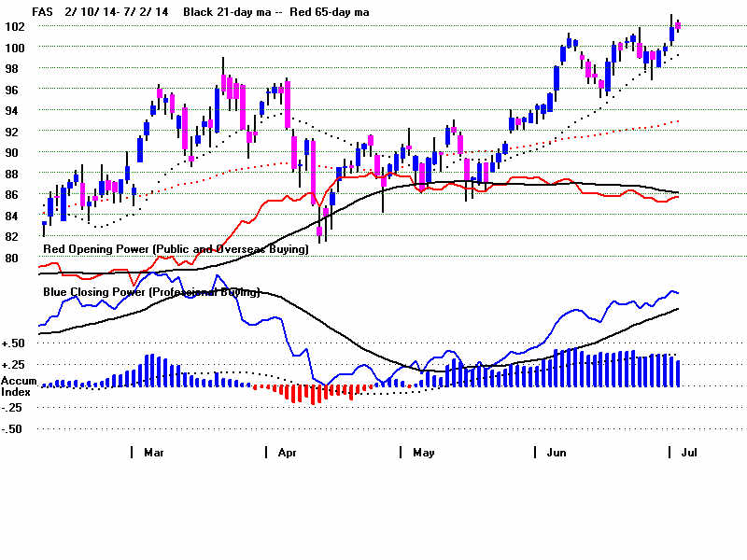Click the Blue Closing Power indicator label
Screen dimensions: 747x560
pos(151,292)
